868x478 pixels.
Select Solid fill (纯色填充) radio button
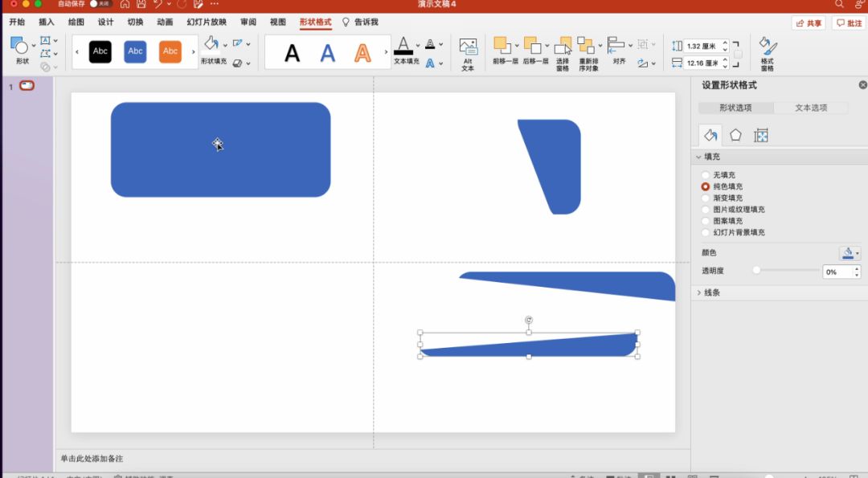click(x=706, y=186)
